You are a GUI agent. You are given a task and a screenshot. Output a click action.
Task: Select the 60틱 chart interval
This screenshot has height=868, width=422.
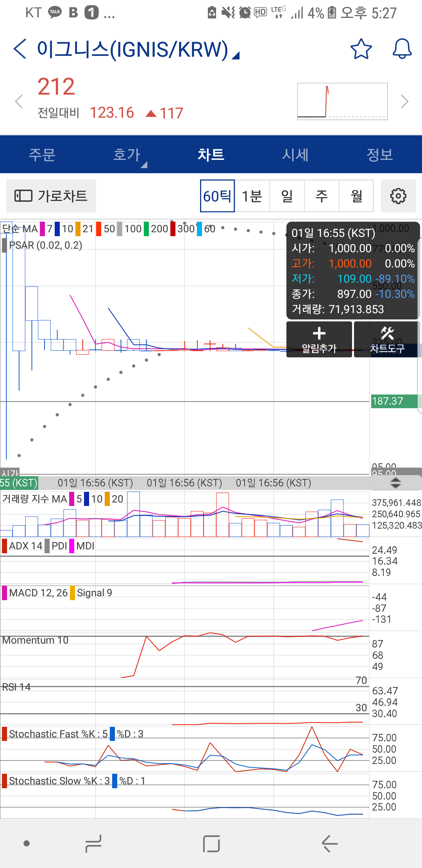[217, 196]
